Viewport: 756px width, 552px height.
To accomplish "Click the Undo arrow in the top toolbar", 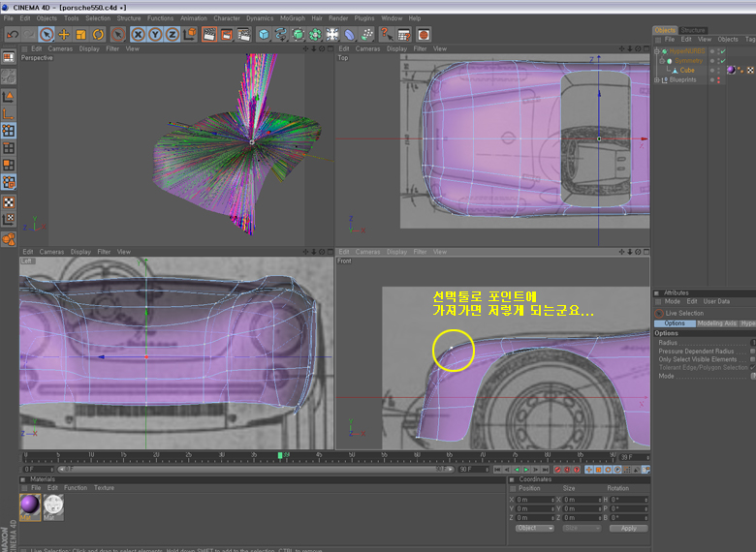I will coord(12,35).
